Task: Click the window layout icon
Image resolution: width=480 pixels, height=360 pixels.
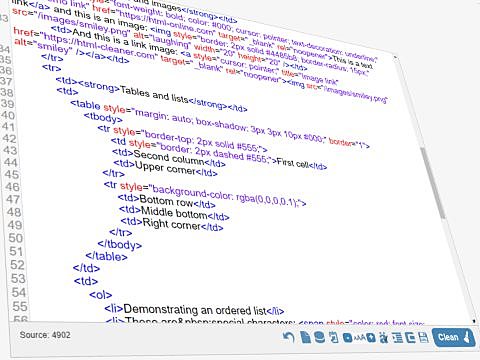Action: [x=410, y=338]
